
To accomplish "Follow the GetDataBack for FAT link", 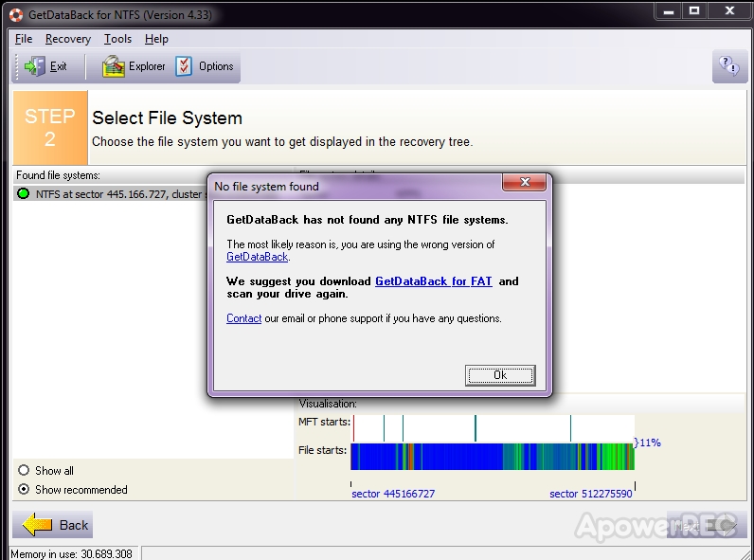I will click(433, 281).
